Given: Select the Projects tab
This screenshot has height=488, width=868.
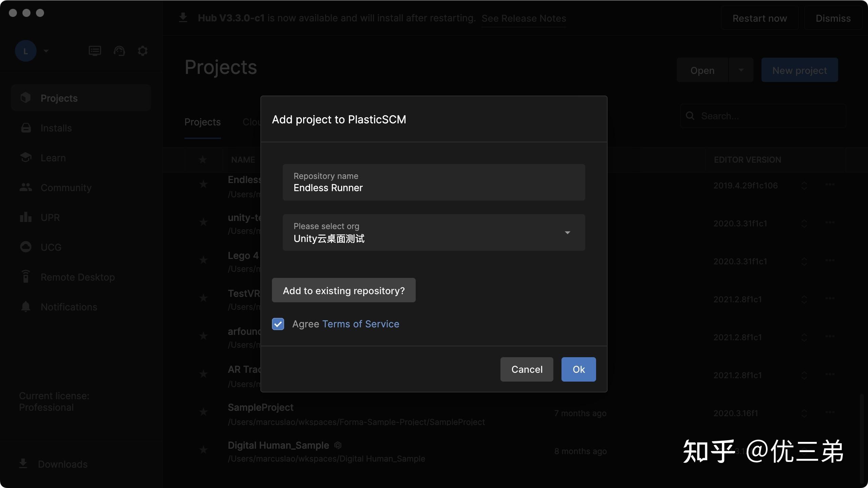Looking at the screenshot, I should coord(202,122).
